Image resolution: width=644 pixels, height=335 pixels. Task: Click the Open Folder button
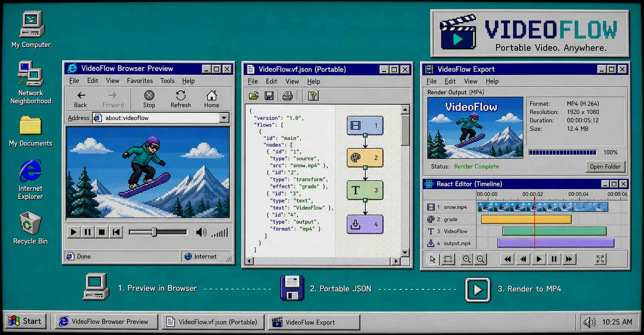[x=605, y=167]
